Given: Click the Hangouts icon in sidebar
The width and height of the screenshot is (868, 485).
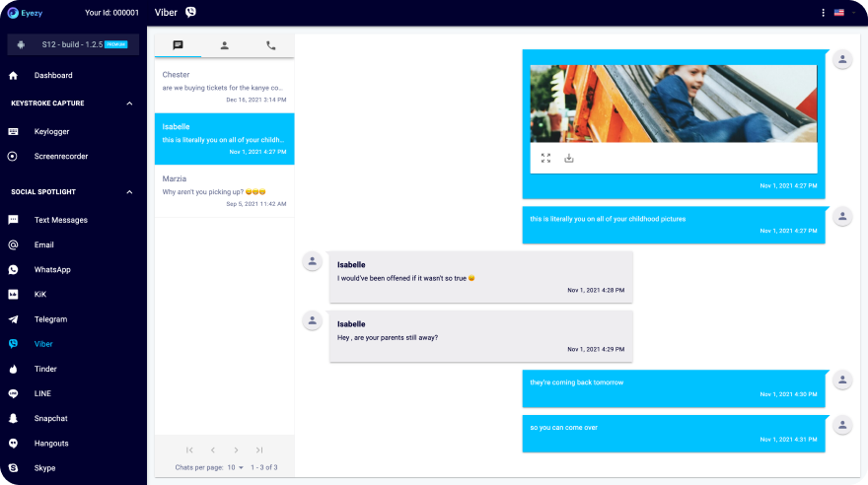Looking at the screenshot, I should [13, 444].
